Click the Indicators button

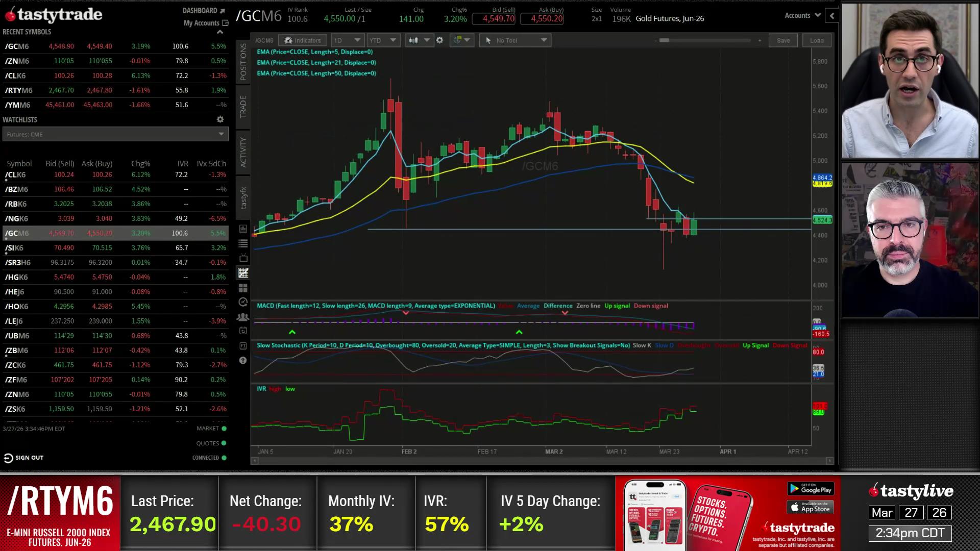pos(303,40)
